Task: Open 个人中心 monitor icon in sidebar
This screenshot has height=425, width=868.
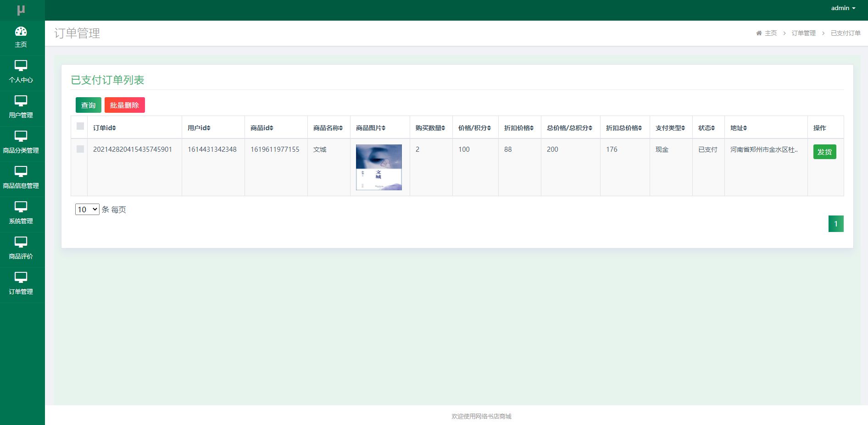Action: [21, 66]
